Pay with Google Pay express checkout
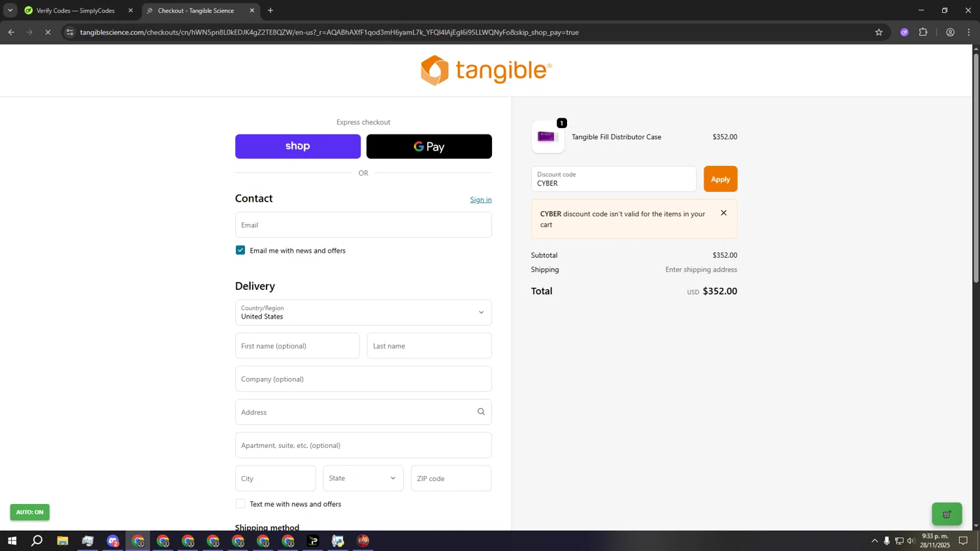Viewport: 980px width, 551px height. tap(429, 146)
